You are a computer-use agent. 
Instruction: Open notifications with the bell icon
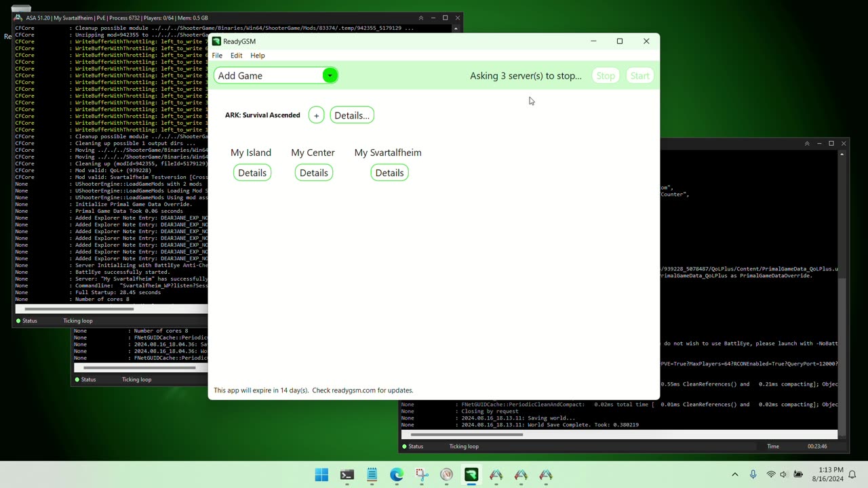[852, 474]
